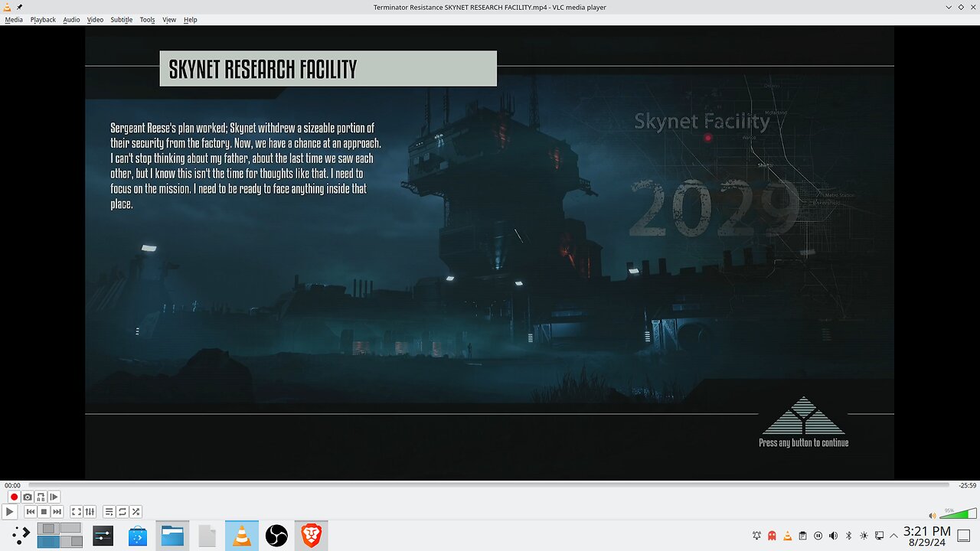Click VLC cone icon in system tray
Image resolution: width=980 pixels, height=551 pixels.
point(787,536)
